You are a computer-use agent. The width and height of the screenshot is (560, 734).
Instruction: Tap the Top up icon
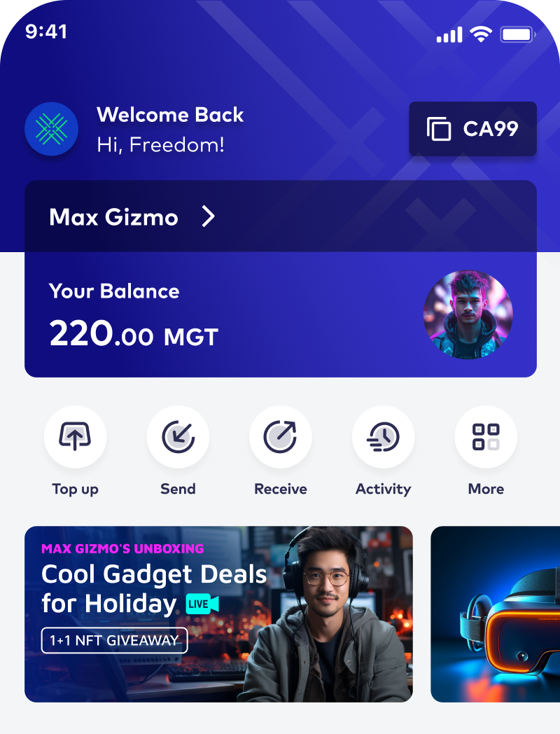75,437
